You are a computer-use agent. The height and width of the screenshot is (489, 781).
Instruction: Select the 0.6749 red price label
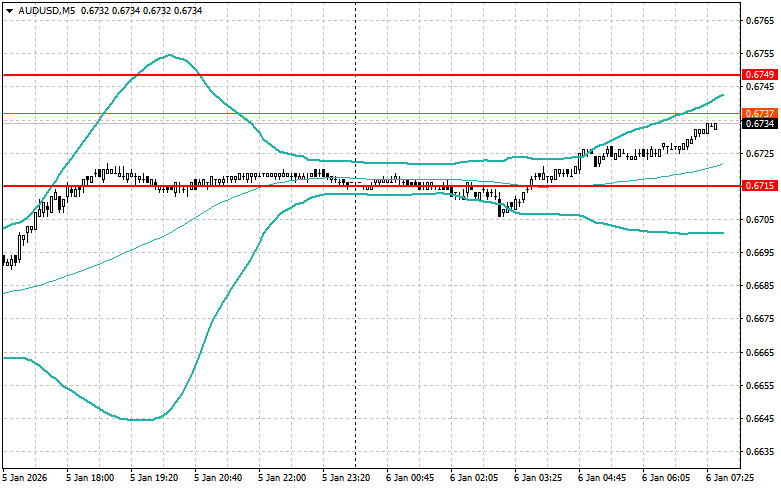(760, 75)
